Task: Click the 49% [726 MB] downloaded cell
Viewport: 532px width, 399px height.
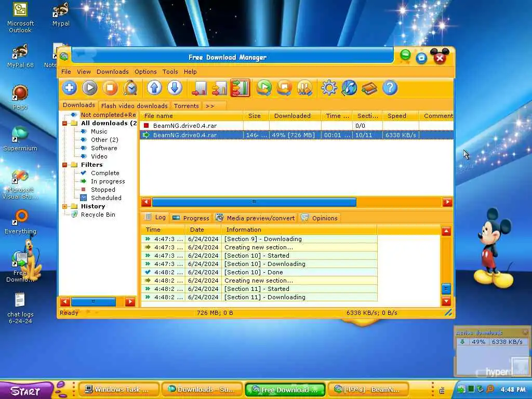Action: coord(295,135)
